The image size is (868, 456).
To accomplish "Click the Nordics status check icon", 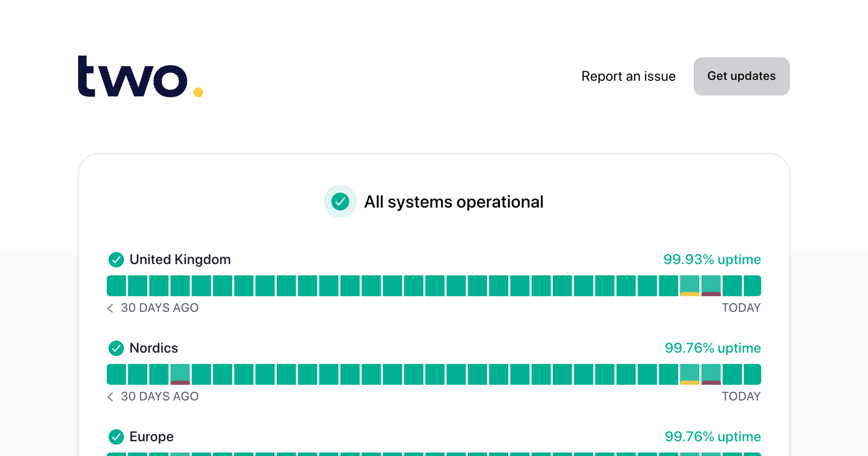I will pos(116,348).
